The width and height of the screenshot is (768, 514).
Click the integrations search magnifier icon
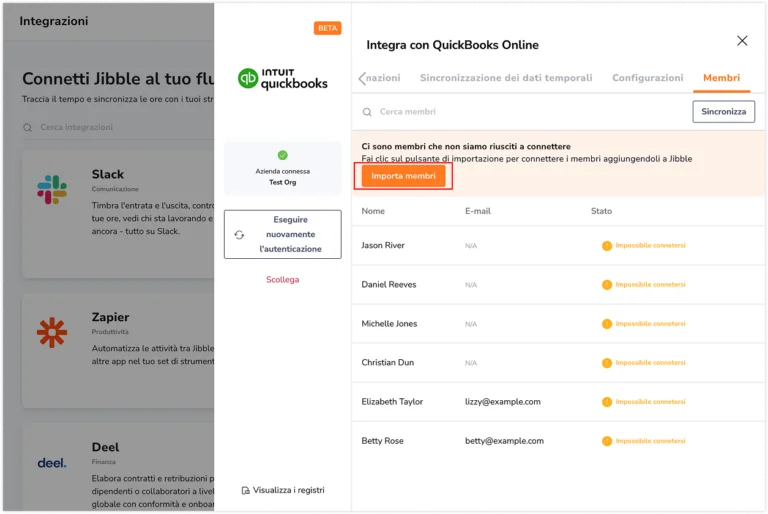(27, 127)
